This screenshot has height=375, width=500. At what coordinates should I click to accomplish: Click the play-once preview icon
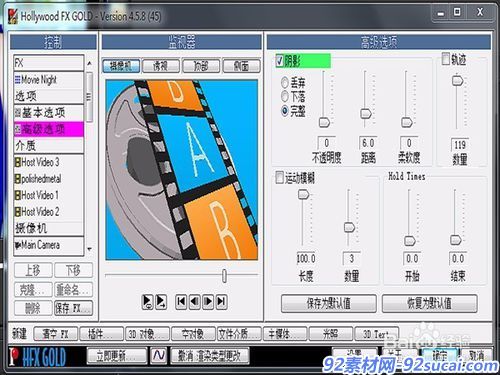[161, 302]
